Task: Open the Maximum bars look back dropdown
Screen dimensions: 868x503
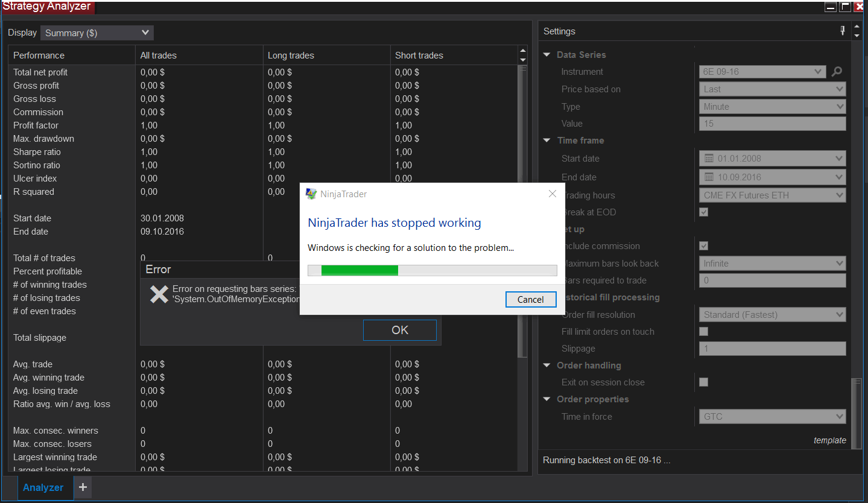Action: tap(773, 264)
